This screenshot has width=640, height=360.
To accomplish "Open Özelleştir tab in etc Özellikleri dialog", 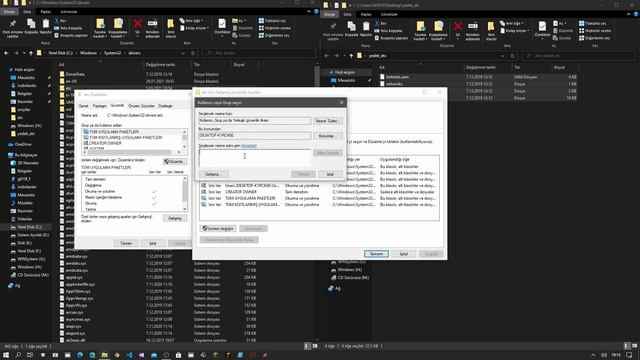I will point(165,106).
